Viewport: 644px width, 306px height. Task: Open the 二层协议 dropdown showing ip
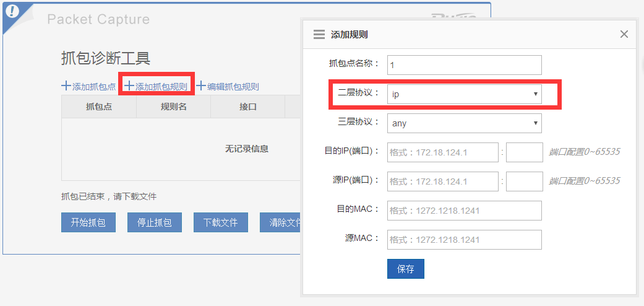[x=464, y=94]
